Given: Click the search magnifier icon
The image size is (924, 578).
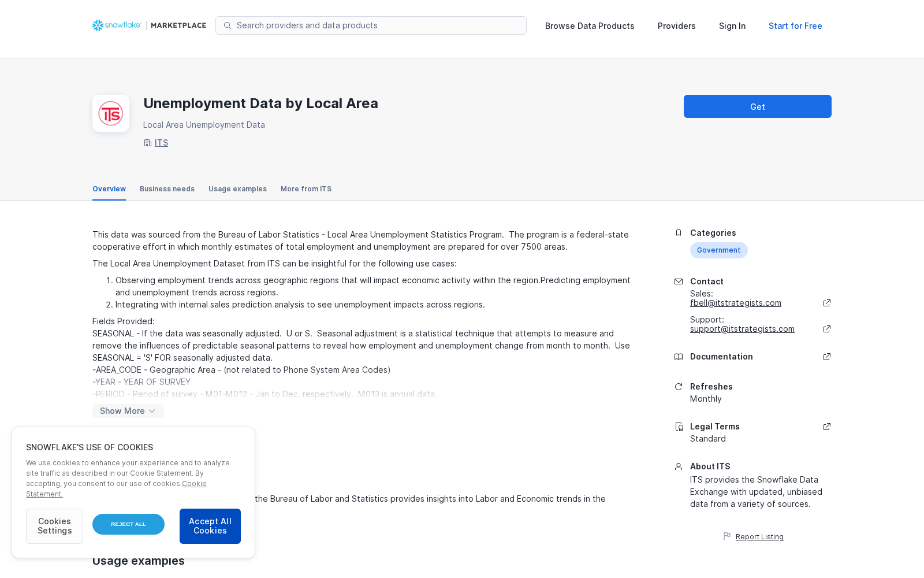Looking at the screenshot, I should pos(228,25).
